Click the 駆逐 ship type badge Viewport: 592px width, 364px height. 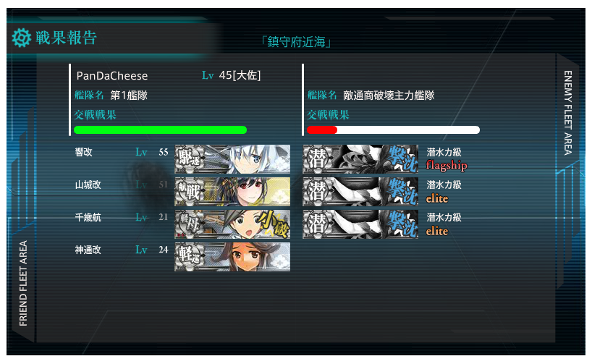point(190,159)
